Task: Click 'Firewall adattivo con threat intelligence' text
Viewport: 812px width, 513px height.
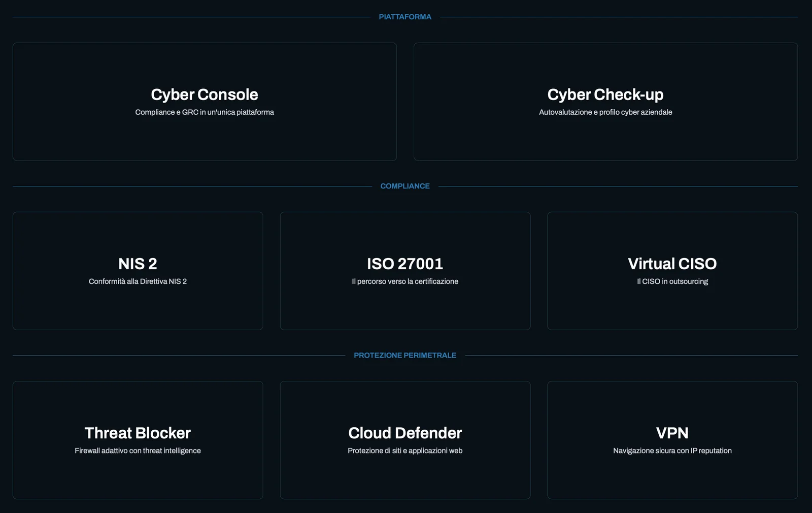Action: (138, 451)
